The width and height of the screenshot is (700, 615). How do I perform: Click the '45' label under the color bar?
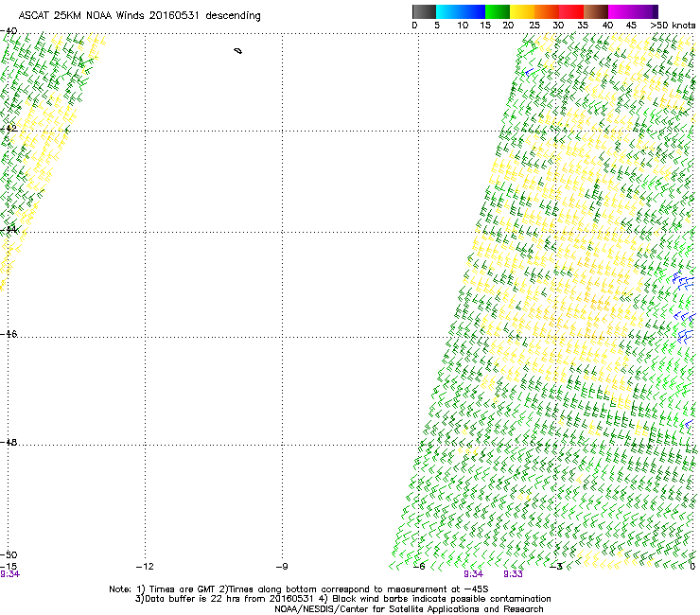coord(631,26)
